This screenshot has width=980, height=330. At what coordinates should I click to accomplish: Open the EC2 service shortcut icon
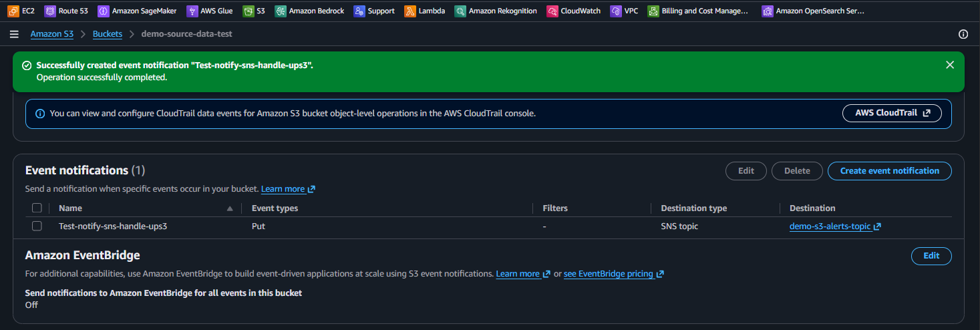click(13, 11)
